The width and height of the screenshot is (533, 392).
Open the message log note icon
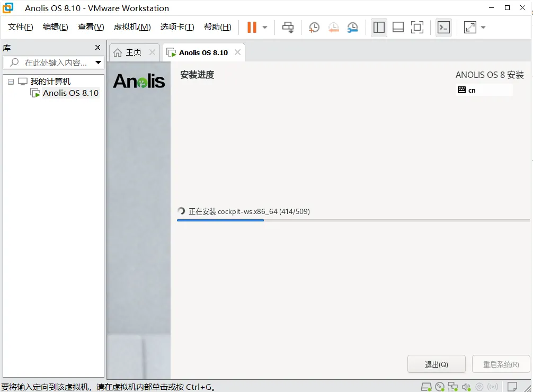(512, 387)
